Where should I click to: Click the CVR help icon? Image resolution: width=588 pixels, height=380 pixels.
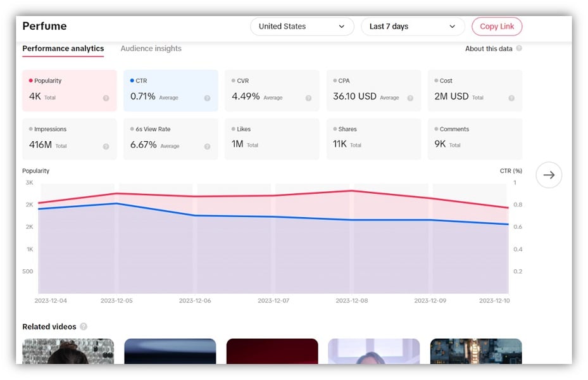point(308,99)
